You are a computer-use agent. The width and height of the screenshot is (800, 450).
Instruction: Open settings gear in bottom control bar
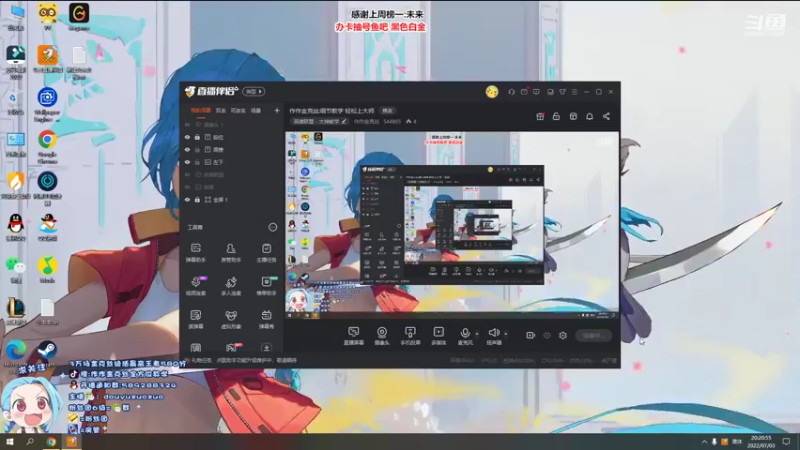563,335
